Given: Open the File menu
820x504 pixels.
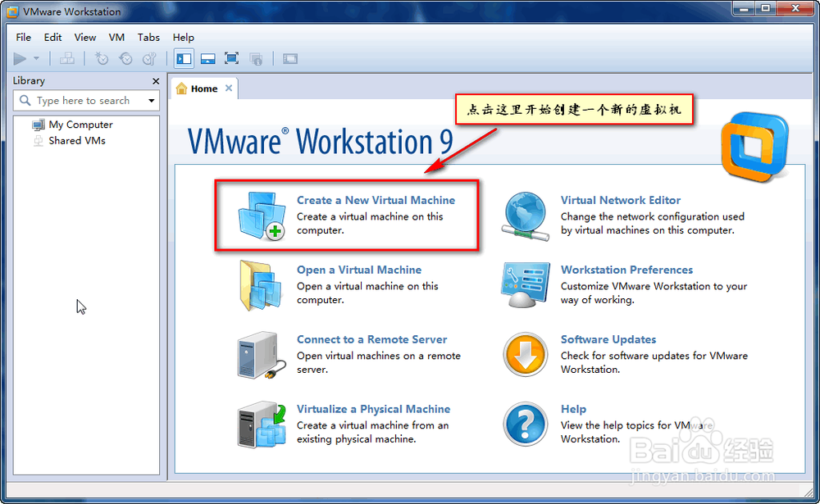Looking at the screenshot, I should (x=23, y=37).
